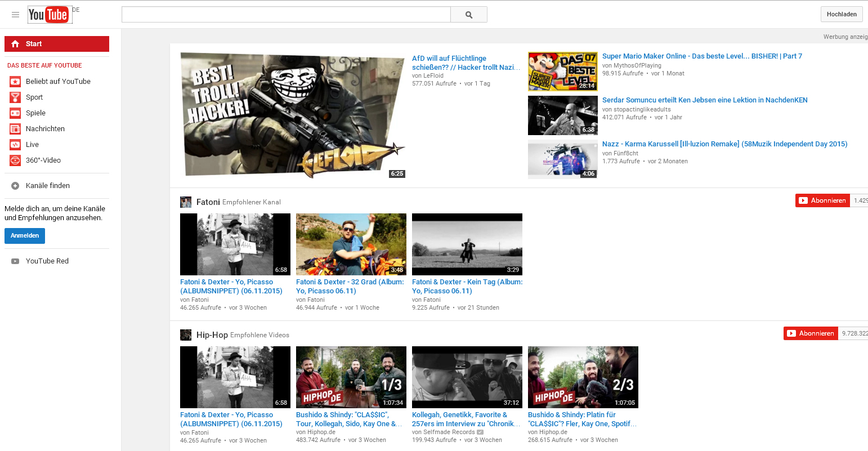868x451 pixels.
Task: Open Kollegah, Genetikk, Favorite interview title
Action: coord(466,419)
